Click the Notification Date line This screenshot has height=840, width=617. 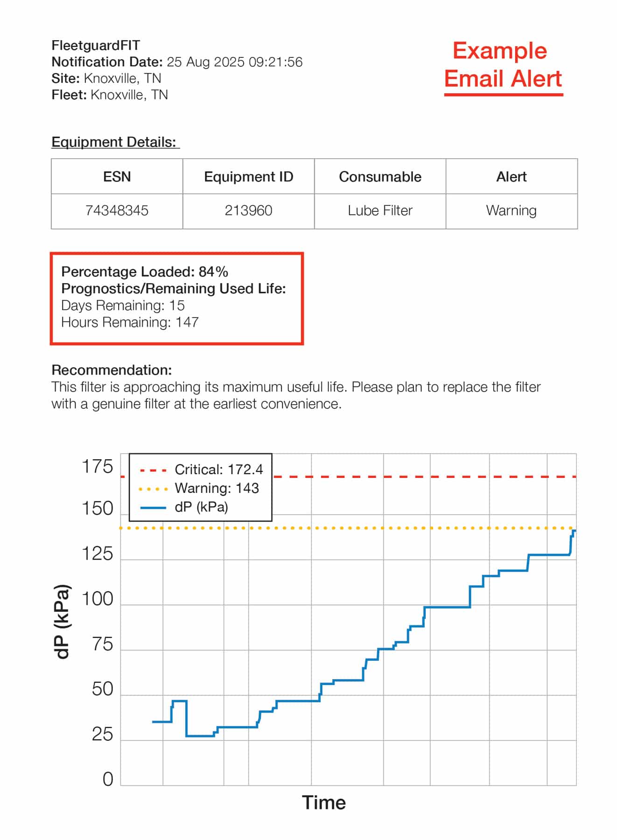(177, 62)
